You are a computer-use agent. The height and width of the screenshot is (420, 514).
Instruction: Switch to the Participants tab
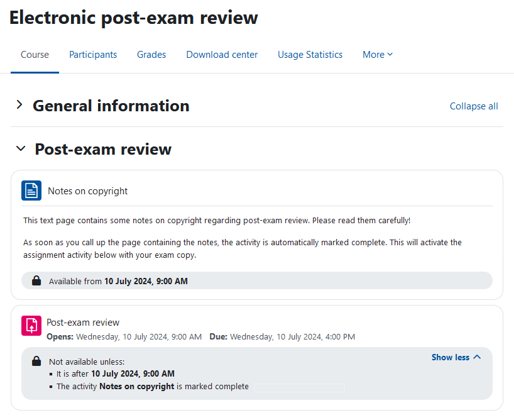(92, 55)
